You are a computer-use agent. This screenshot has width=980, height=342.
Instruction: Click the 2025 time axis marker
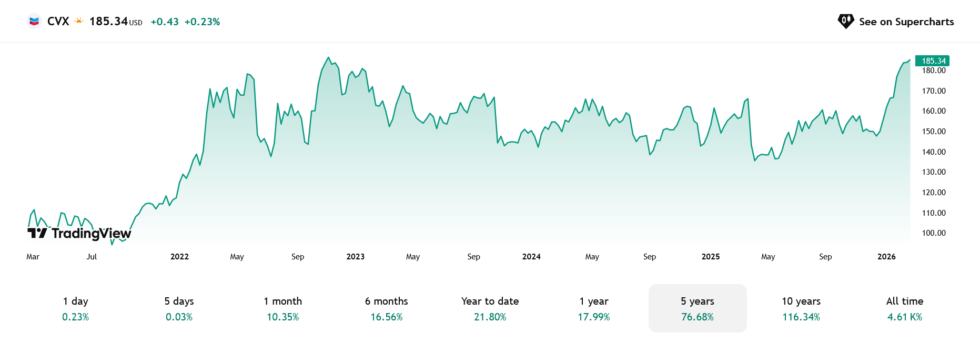click(711, 257)
